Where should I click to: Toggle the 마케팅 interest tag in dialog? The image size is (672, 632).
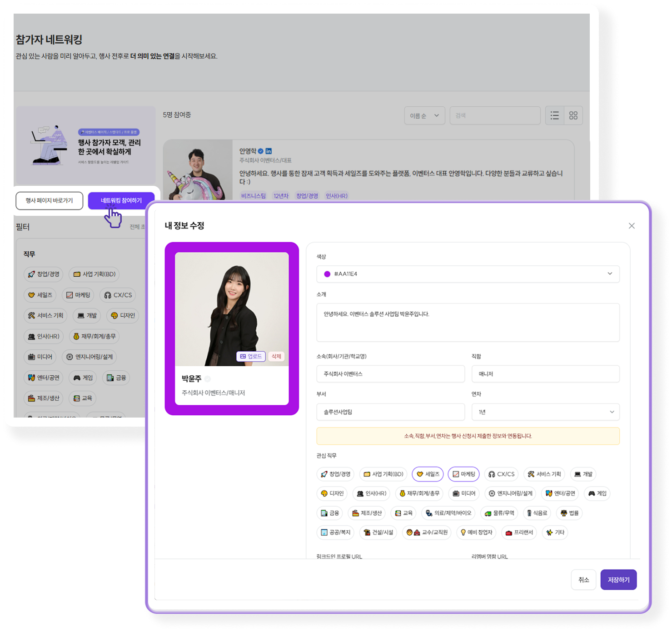(x=463, y=474)
